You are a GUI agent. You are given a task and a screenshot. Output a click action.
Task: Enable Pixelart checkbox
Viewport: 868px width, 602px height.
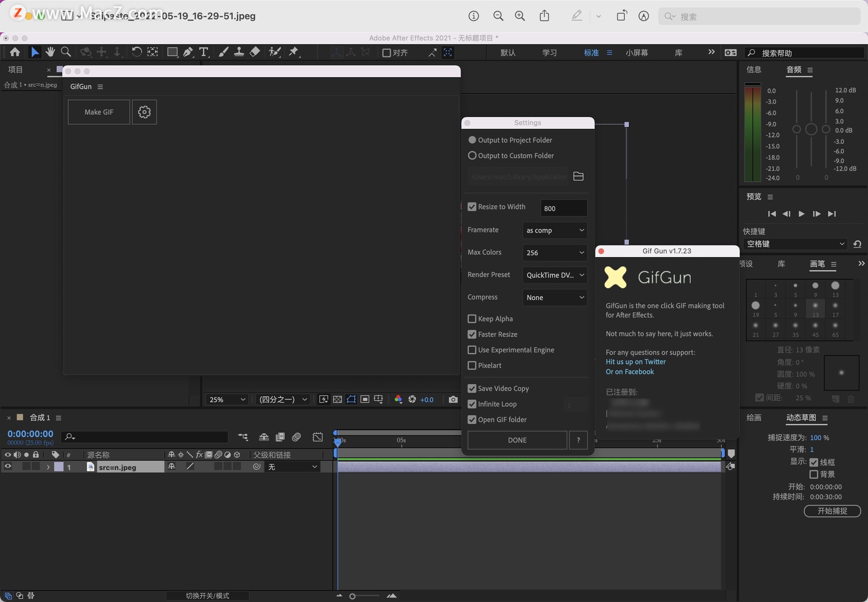472,366
